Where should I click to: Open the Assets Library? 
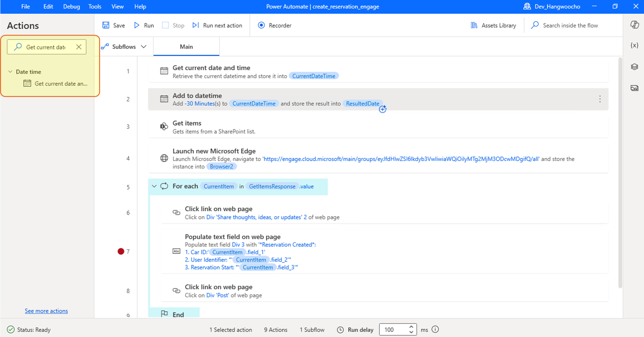(x=493, y=25)
